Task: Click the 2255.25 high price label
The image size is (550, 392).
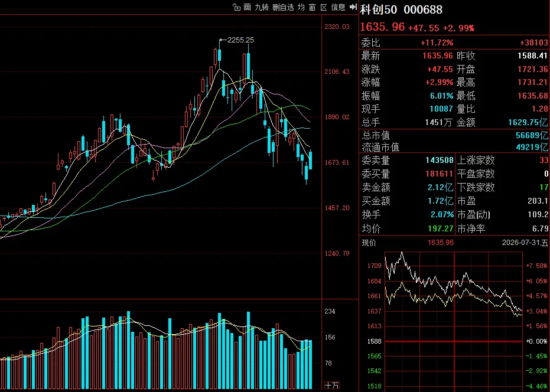Action: 240,40
